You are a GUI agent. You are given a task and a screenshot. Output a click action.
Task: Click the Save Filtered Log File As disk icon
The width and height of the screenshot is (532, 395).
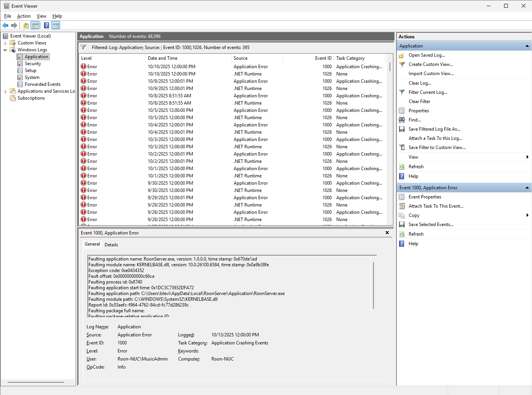coord(402,129)
